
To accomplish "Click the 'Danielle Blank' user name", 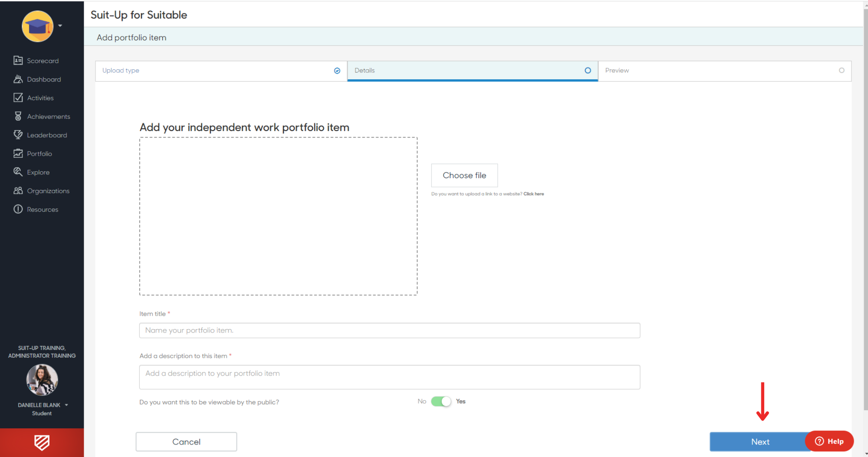I will pyautogui.click(x=39, y=405).
